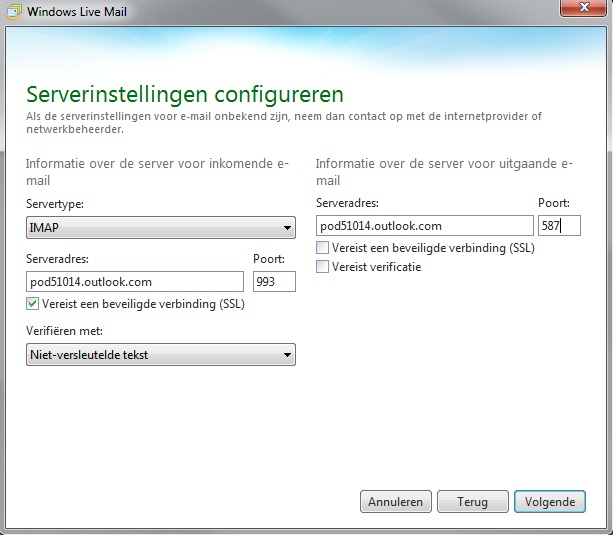613x535 pixels.
Task: Uncheck SSL for the incoming server
Action: click(x=32, y=304)
